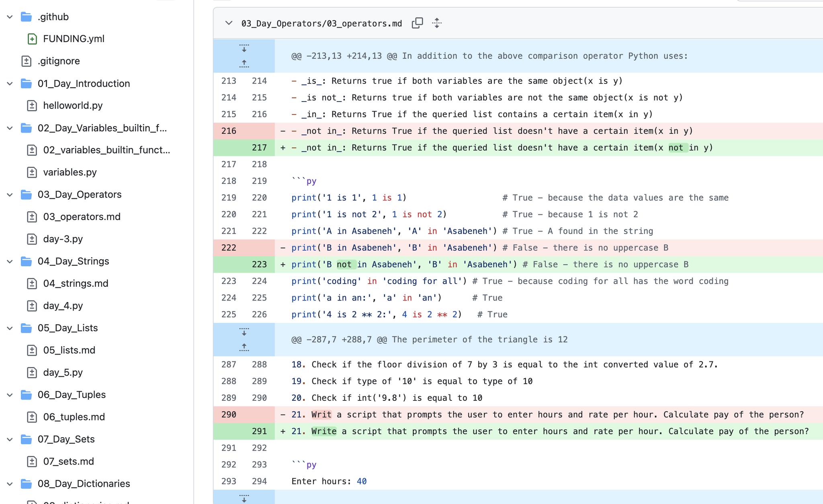Expand up at hunk -287,7 +288,7
The height and width of the screenshot is (504, 823).
(244, 347)
